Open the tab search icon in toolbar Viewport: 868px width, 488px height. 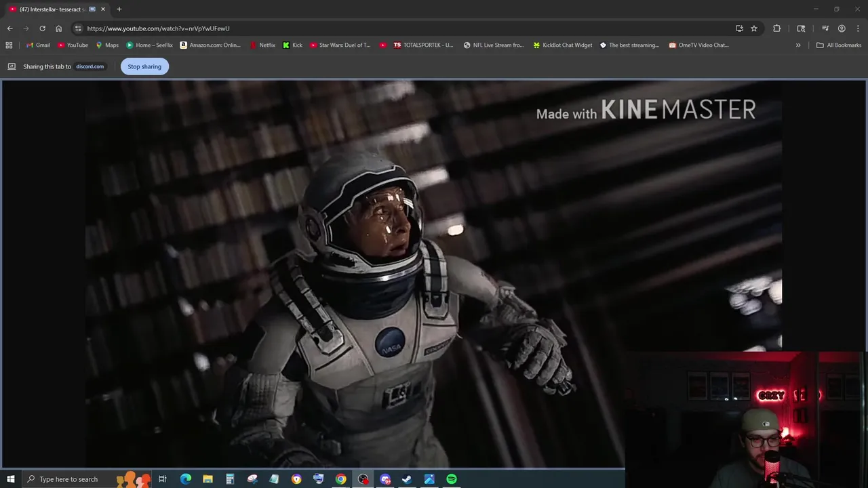point(801,28)
